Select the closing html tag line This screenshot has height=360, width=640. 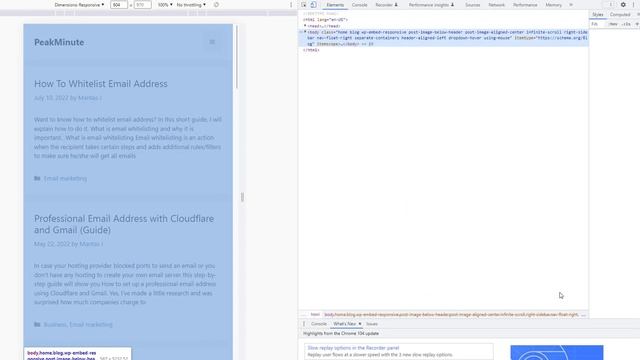pos(311,50)
